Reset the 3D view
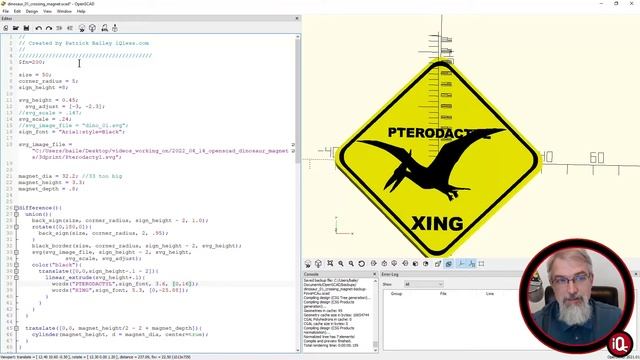The height and width of the screenshot is (360, 640). click(362, 264)
